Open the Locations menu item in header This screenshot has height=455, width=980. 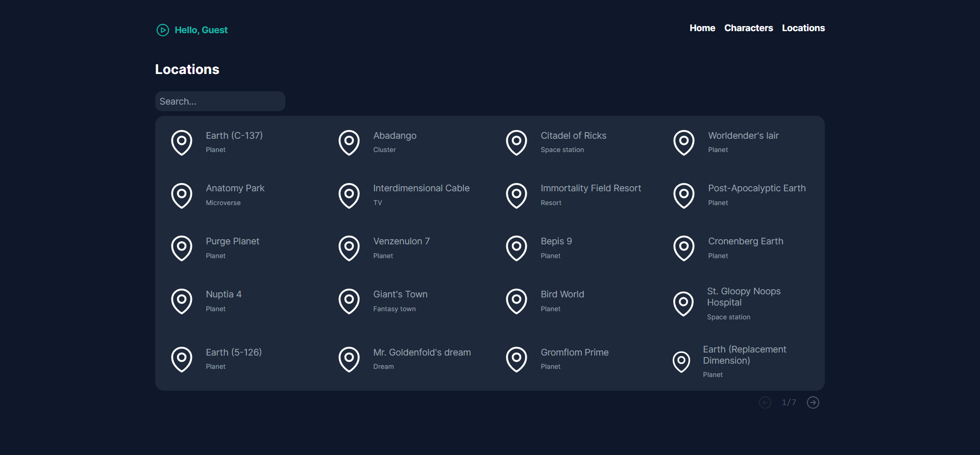[803, 28]
